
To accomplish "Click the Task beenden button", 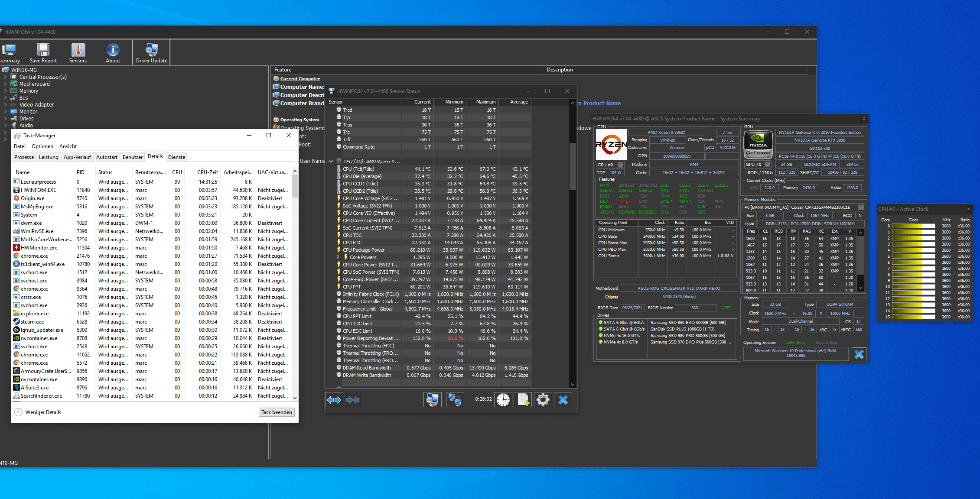I will click(x=277, y=412).
